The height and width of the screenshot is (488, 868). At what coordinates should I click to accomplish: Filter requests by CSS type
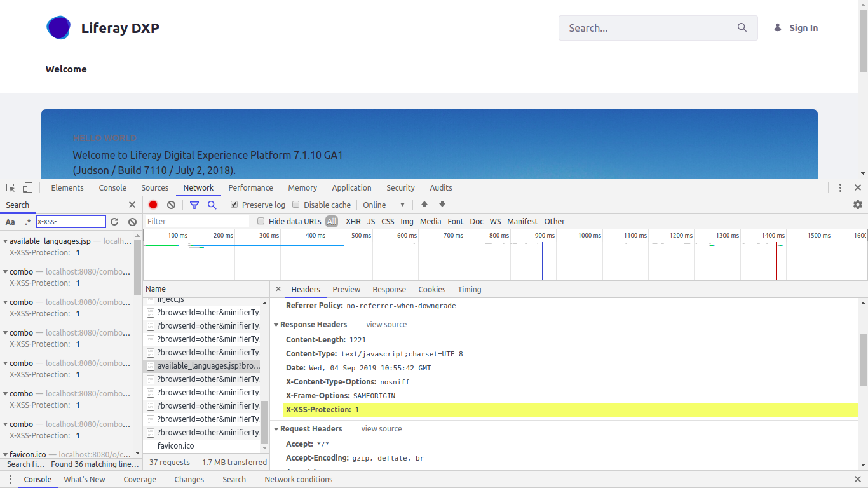[388, 221]
